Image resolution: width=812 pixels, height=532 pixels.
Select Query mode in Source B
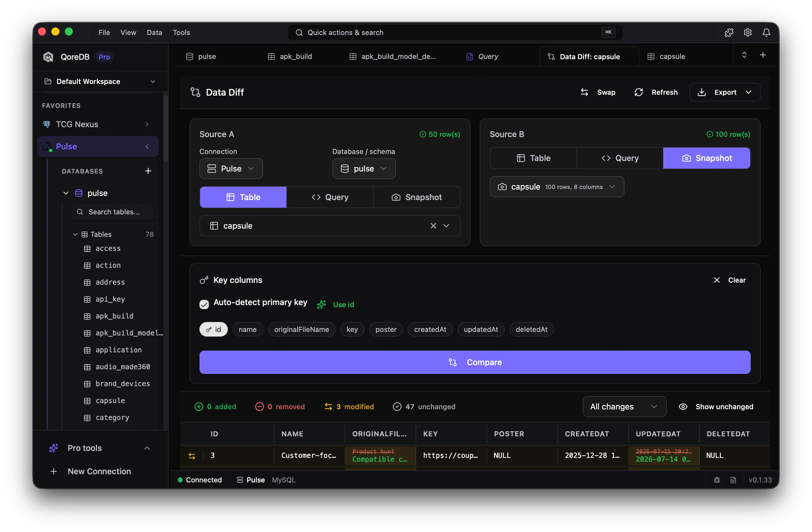click(x=620, y=158)
